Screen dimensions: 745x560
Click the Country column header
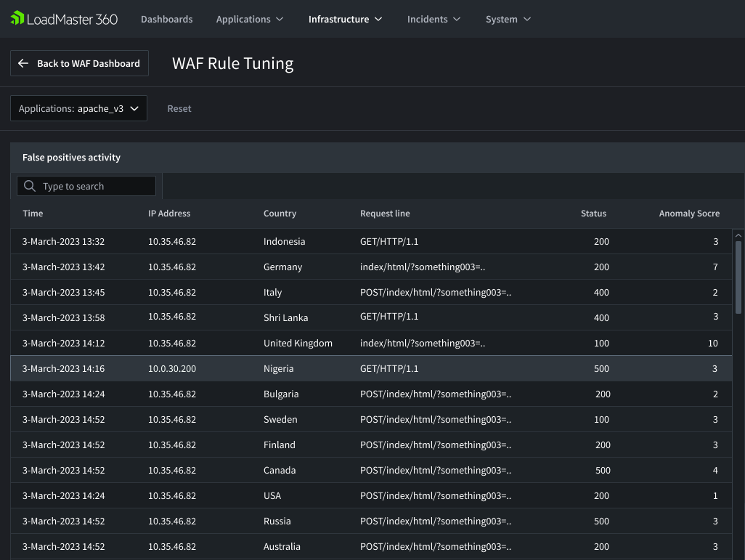coord(280,213)
